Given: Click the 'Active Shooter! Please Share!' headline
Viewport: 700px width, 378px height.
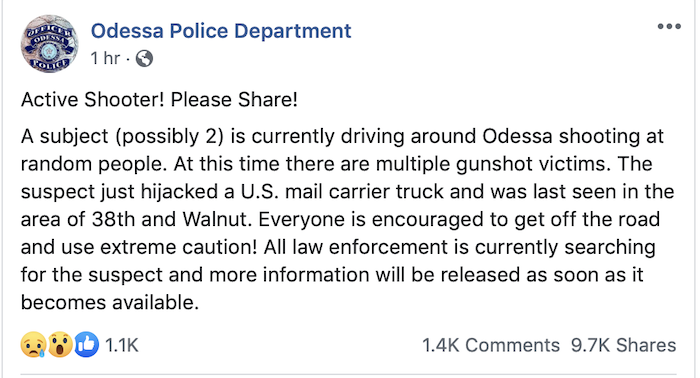Looking at the screenshot, I should click(x=159, y=100).
